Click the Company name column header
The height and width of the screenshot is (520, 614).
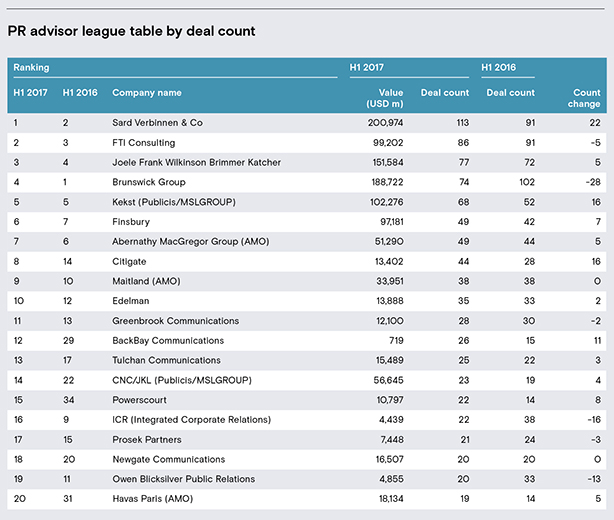(x=147, y=93)
